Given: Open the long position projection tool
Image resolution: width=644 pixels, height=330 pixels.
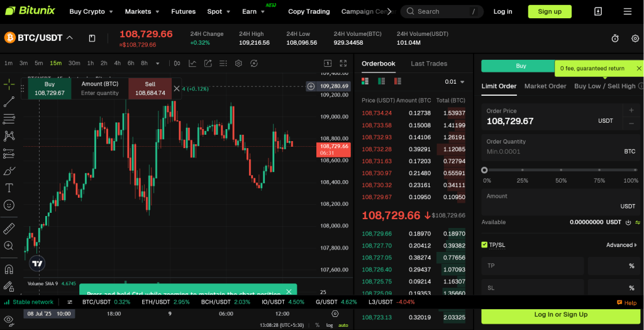Looking at the screenshot, I should tap(9, 154).
